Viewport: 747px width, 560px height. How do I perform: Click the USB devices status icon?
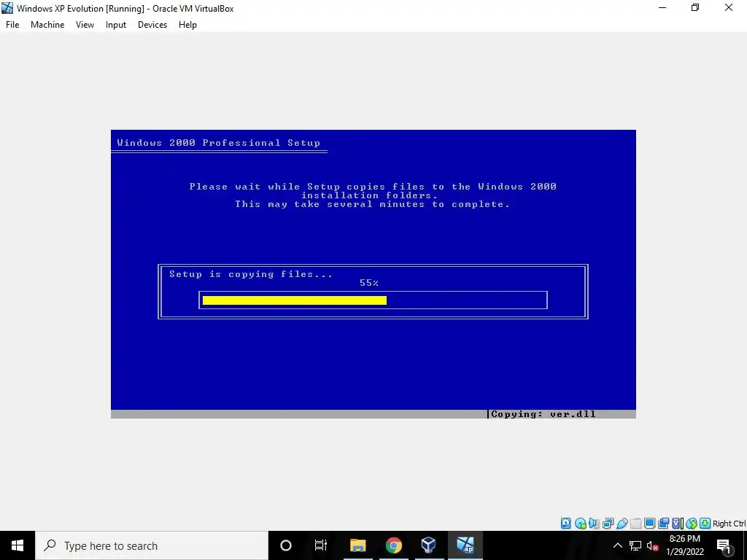(622, 524)
